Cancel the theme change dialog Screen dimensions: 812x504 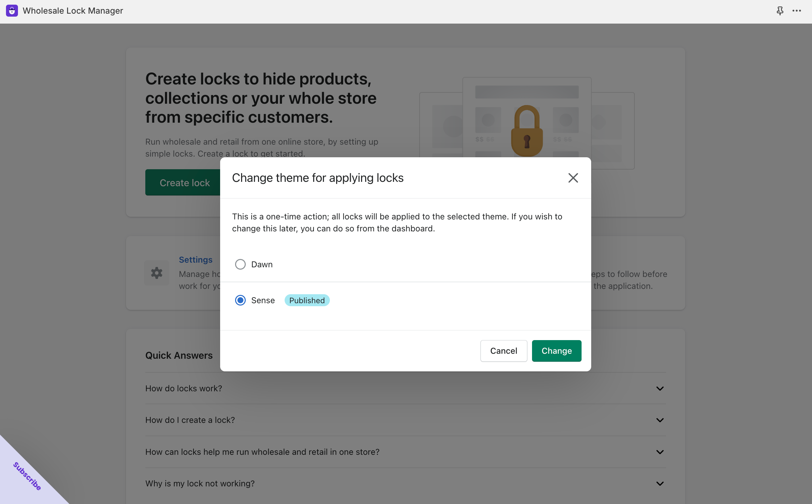504,350
